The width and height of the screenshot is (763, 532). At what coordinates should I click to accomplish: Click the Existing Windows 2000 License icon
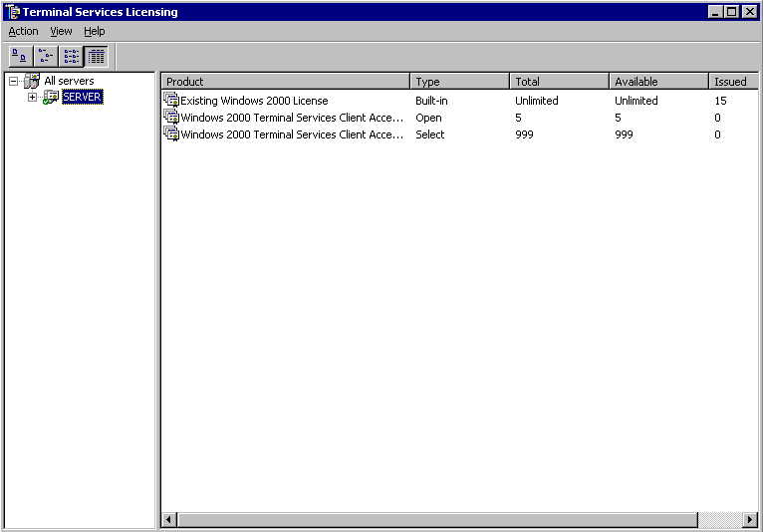click(x=171, y=100)
